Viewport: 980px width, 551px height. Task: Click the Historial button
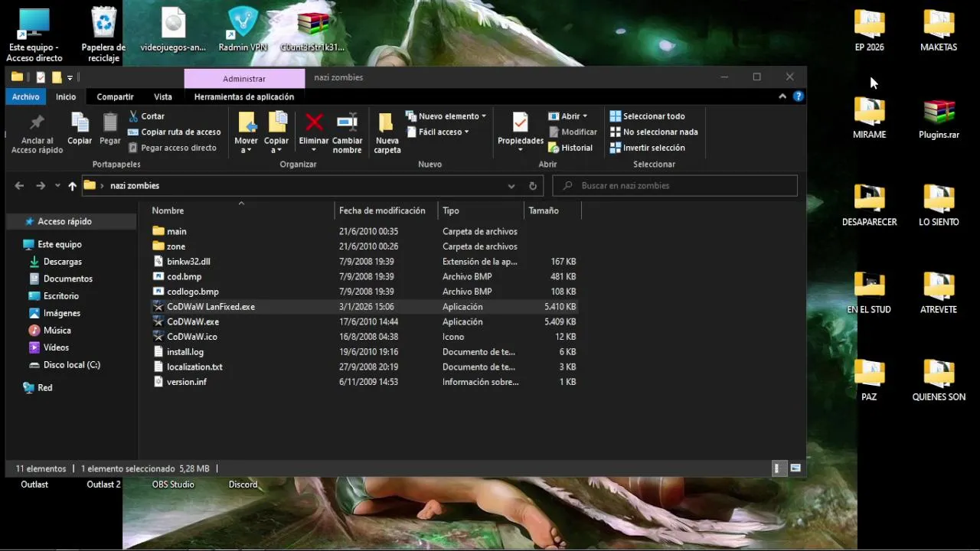pos(570,148)
